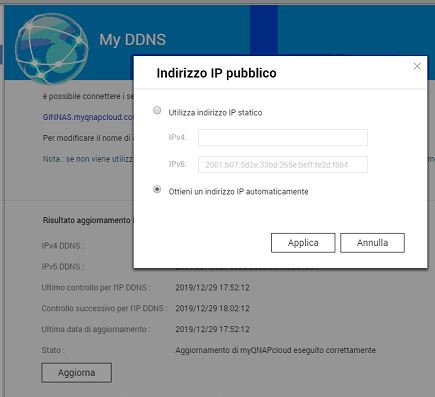The image size is (435, 397).
Task: Click the 'Stato :' label
Action: [x=53, y=350]
